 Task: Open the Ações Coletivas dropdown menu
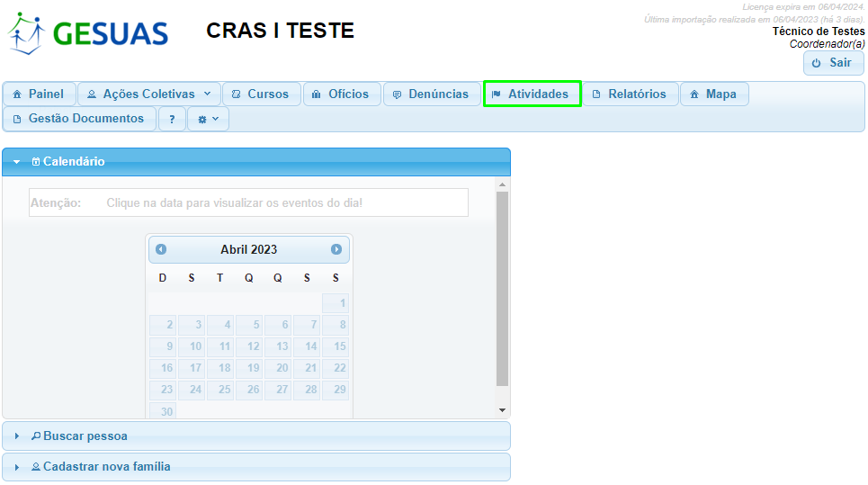click(149, 94)
